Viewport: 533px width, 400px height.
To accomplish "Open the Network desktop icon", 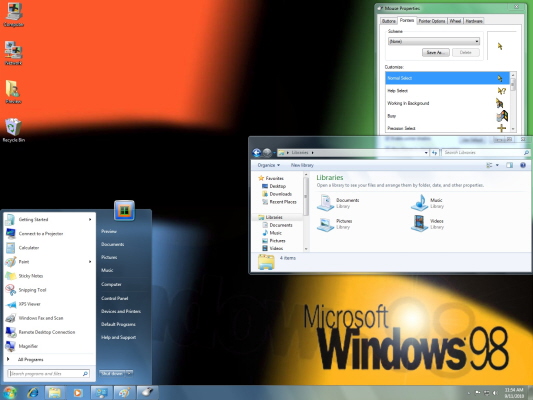I will coord(13,53).
